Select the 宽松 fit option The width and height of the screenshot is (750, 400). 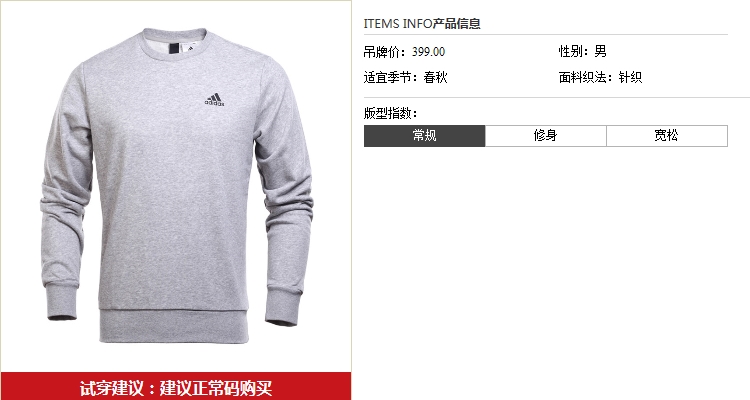(667, 136)
